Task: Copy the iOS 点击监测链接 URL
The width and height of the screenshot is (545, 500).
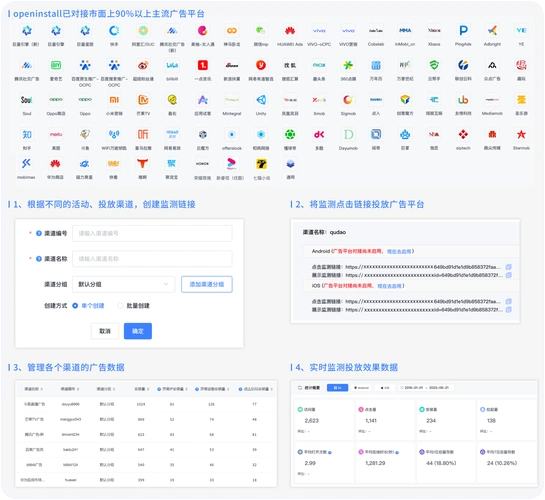Action: [508, 301]
